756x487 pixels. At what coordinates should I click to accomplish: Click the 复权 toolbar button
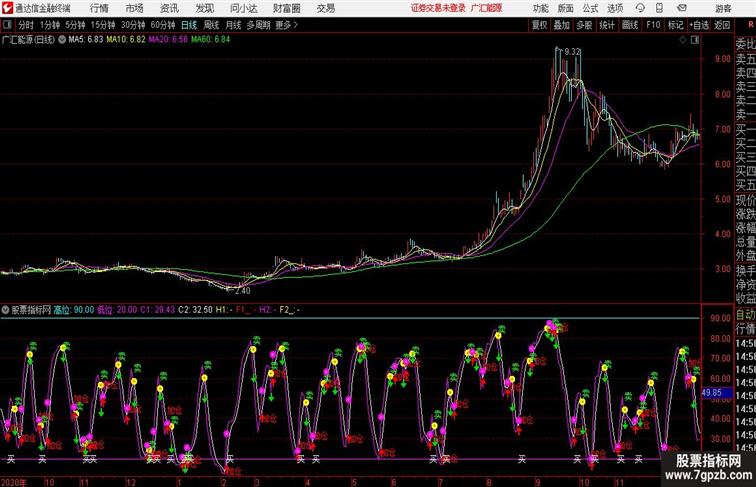[540, 25]
